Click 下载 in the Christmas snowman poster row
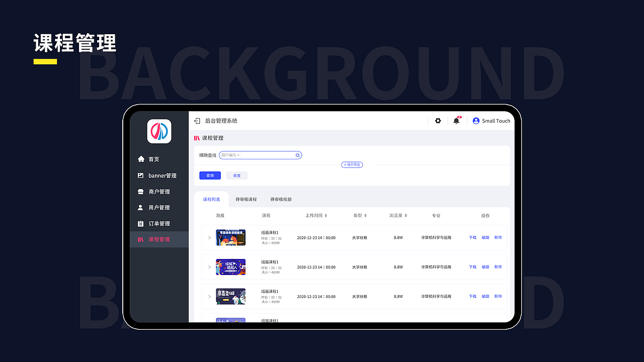 point(472,297)
